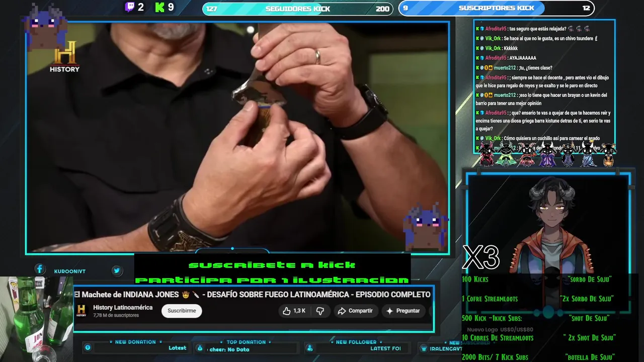Click the 'Suscribete a Kick' green banner text
The width and height of the screenshot is (644, 362).
coord(272,265)
